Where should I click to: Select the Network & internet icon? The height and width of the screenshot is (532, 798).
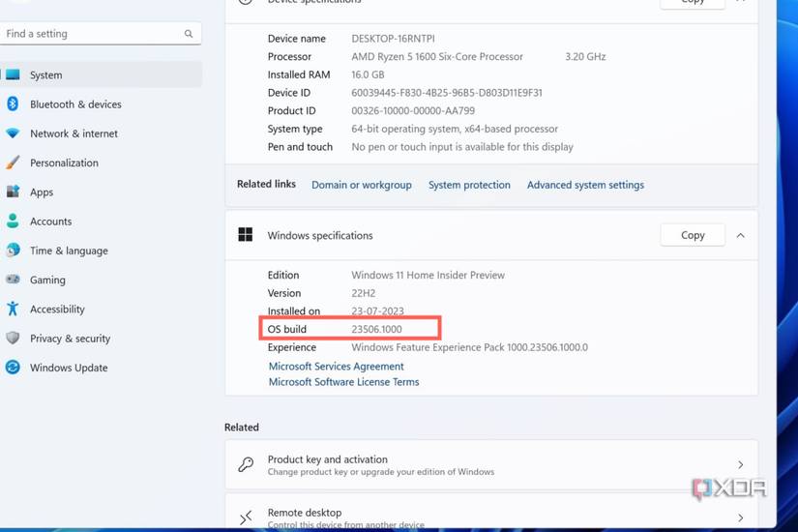click(x=13, y=133)
